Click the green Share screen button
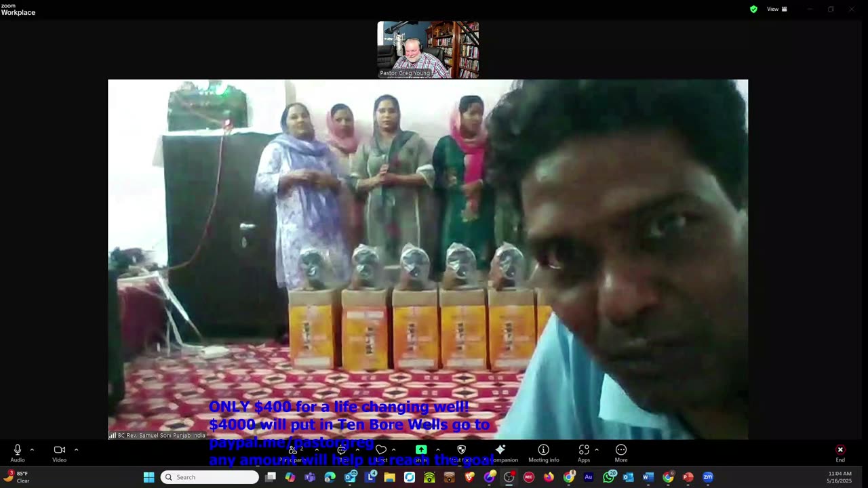This screenshot has width=868, height=488. click(x=421, y=450)
